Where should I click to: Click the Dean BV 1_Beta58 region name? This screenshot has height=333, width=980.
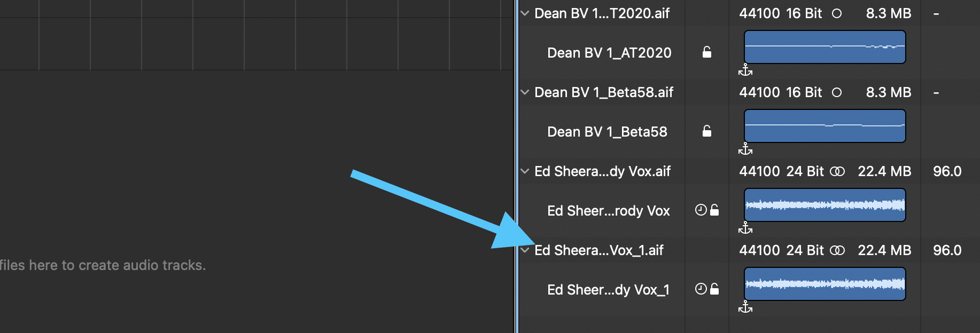click(607, 132)
